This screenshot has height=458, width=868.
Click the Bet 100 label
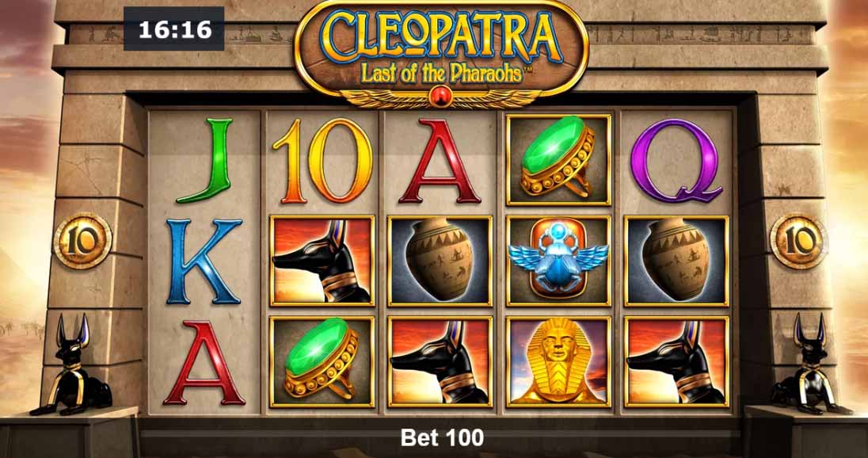click(x=442, y=437)
